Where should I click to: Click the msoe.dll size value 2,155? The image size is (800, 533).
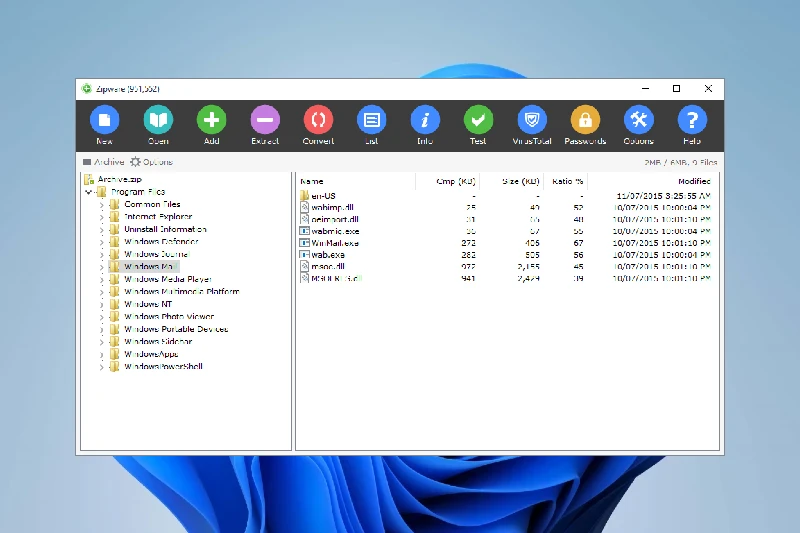click(x=527, y=267)
